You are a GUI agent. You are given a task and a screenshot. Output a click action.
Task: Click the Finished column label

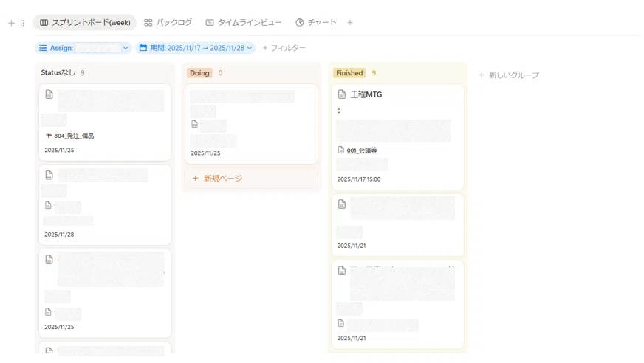[349, 73]
